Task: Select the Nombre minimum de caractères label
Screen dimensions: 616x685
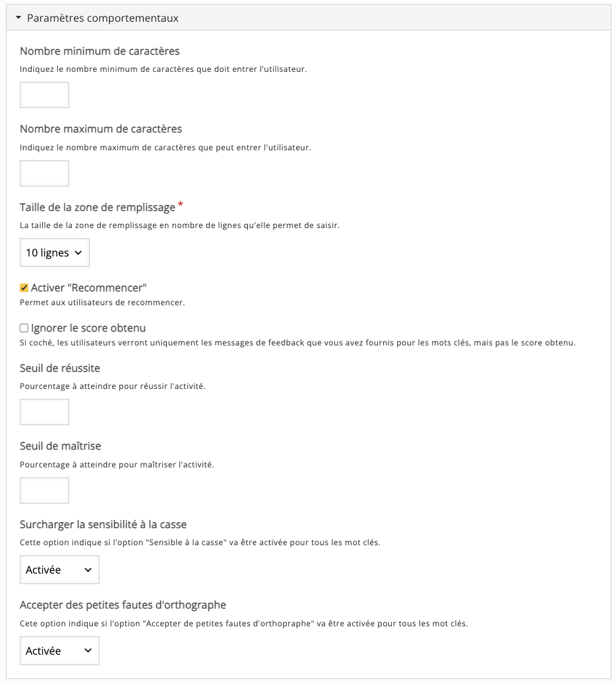Action: click(x=100, y=51)
